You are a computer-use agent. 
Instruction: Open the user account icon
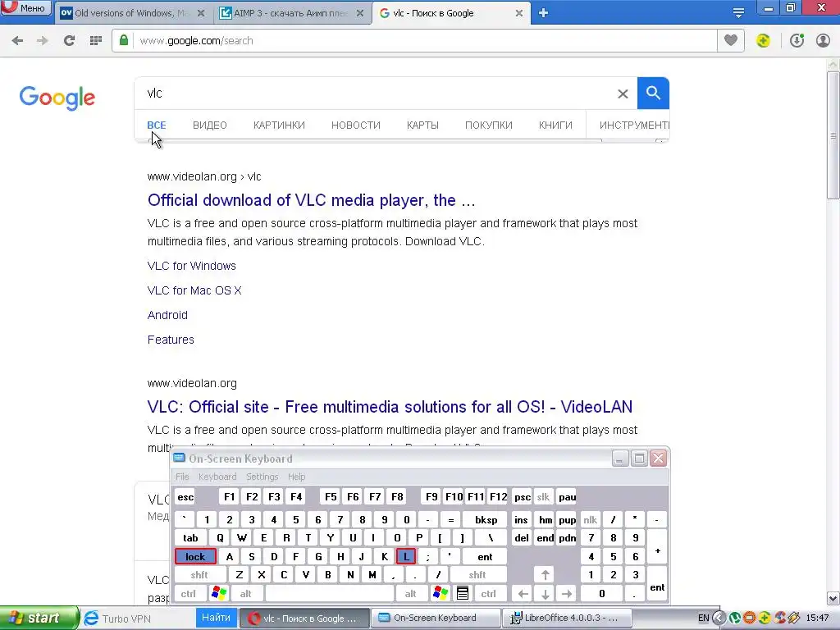[823, 41]
